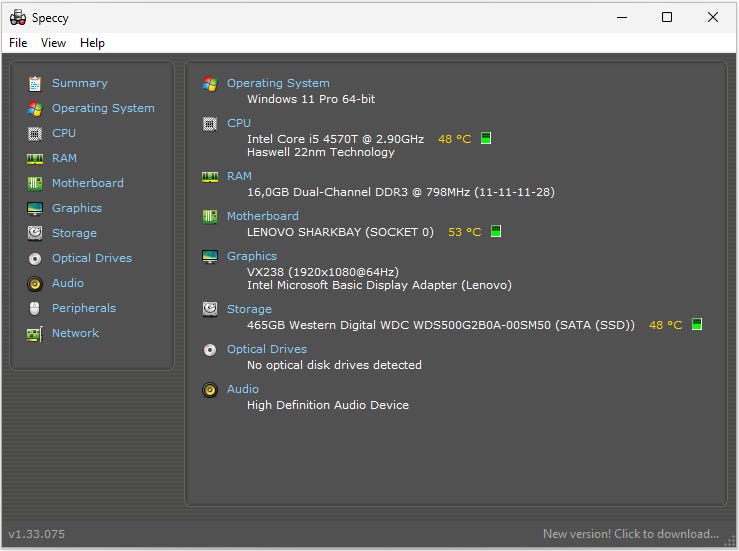Click the green CPU temperature indicator icon
Image resolution: width=739 pixels, height=551 pixels.
tap(486, 138)
